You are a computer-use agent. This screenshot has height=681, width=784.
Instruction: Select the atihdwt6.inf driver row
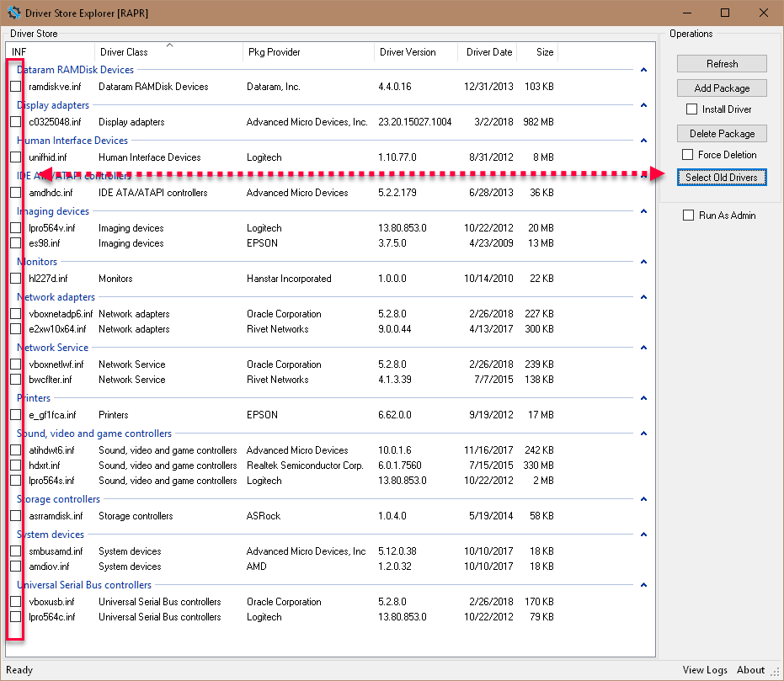tap(282, 450)
